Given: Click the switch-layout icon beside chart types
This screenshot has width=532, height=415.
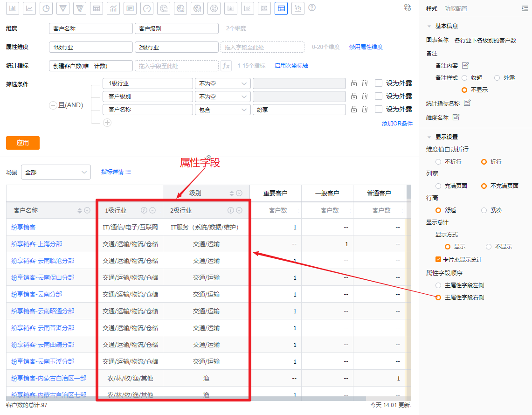Looking at the screenshot, I should [x=408, y=7].
